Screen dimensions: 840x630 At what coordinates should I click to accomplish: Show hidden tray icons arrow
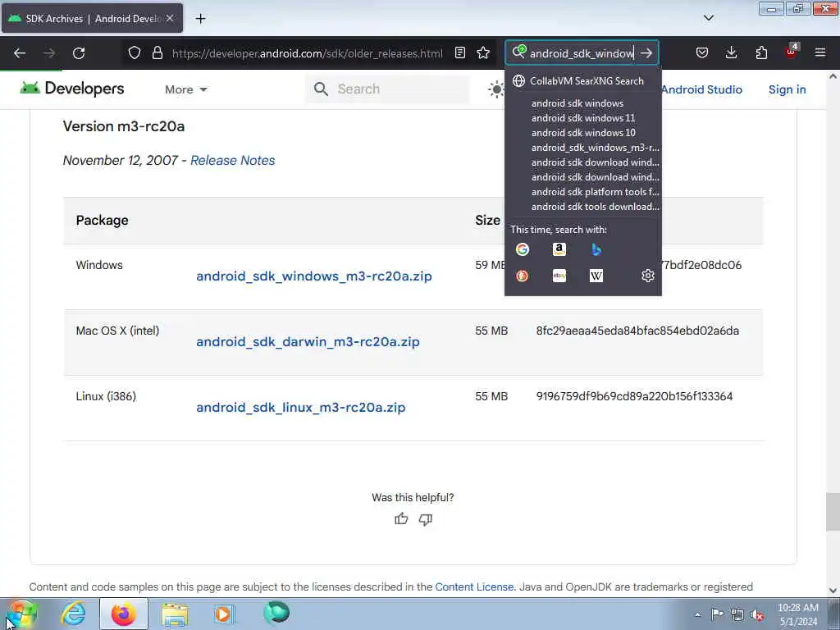point(697,615)
